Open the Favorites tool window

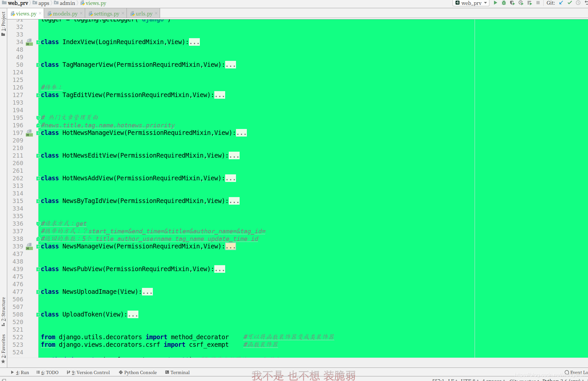(x=3, y=349)
